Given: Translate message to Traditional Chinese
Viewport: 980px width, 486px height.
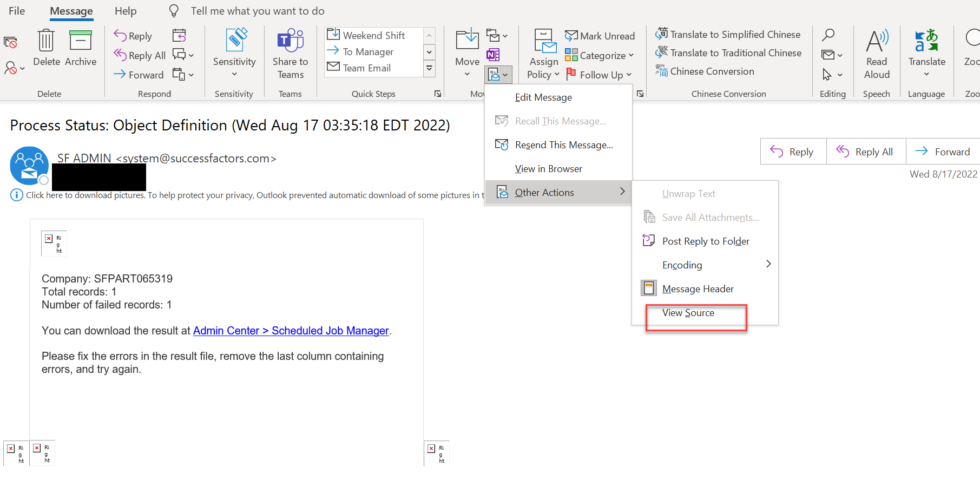Looking at the screenshot, I should pos(728,53).
